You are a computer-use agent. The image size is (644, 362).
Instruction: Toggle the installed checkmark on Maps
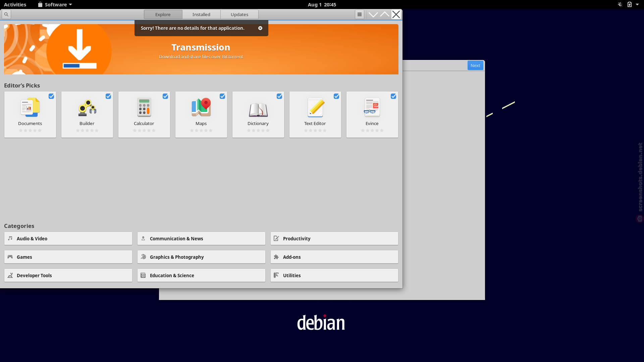222,96
